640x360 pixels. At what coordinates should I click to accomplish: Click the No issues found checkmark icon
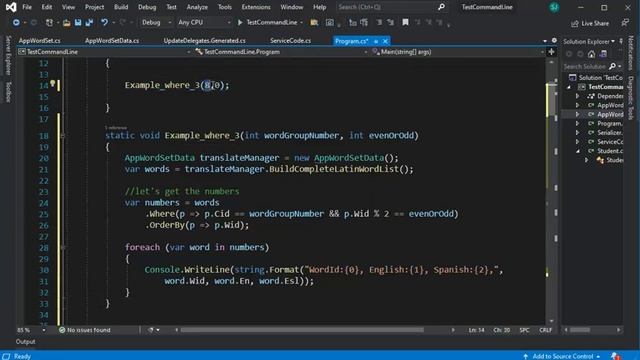point(62,330)
